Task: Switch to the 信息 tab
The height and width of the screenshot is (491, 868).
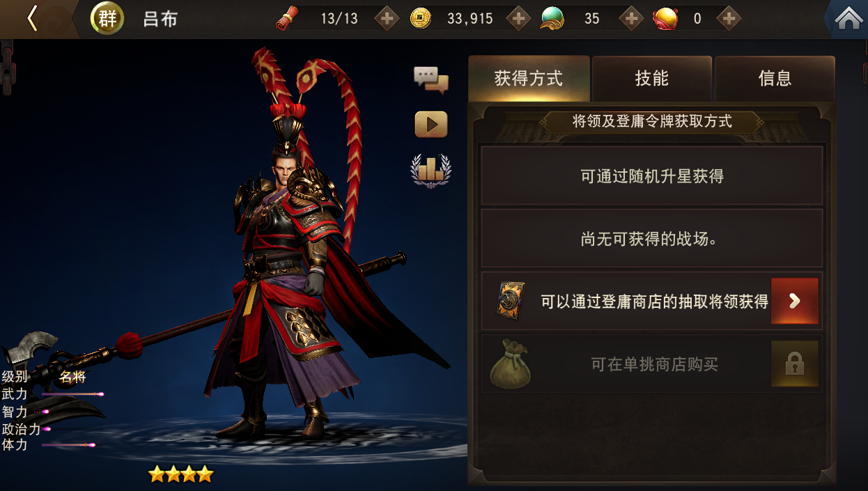Action: pos(775,79)
